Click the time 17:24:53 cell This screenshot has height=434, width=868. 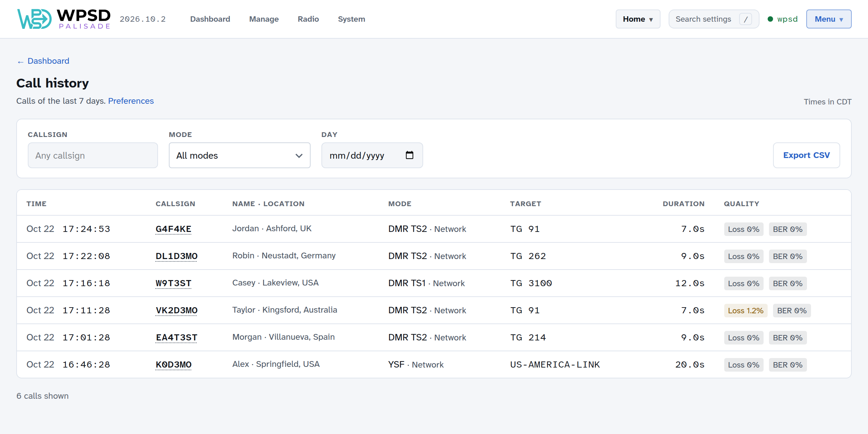[x=86, y=229]
